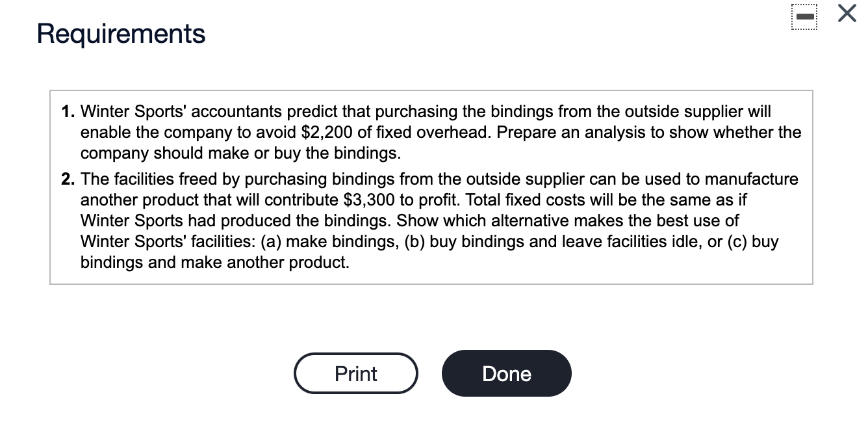Click the dashed collapse box at top right
Image resolution: width=868 pixels, height=437 pixels.
pos(804,17)
